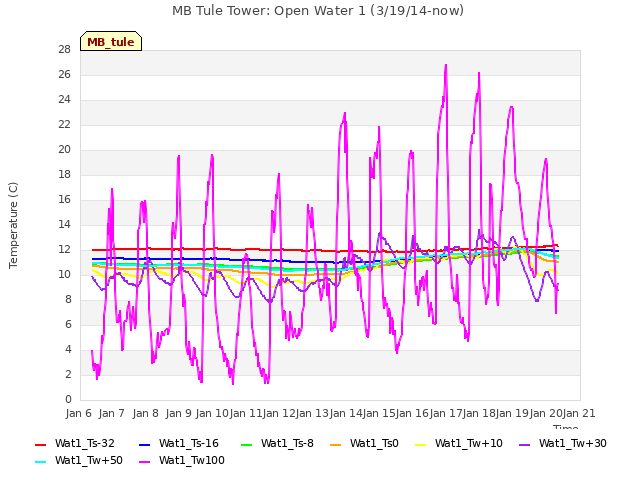Click the Jan 12 x-axis tick label
640x480 pixels.
click(x=279, y=413)
